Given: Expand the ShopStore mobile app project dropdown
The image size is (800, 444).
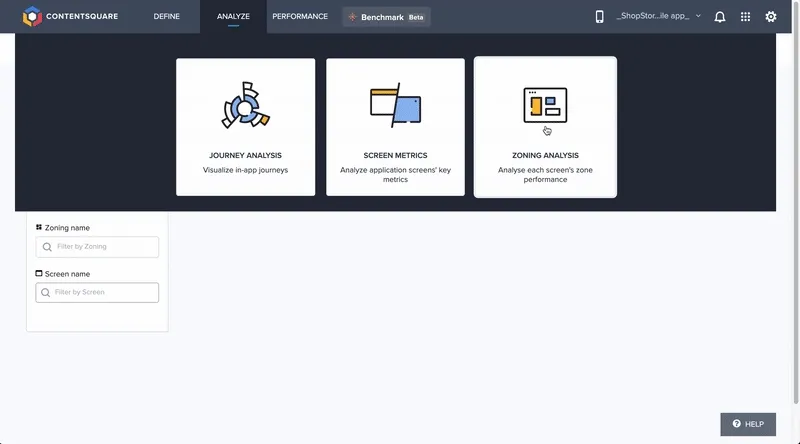Looking at the screenshot, I should [x=658, y=17].
